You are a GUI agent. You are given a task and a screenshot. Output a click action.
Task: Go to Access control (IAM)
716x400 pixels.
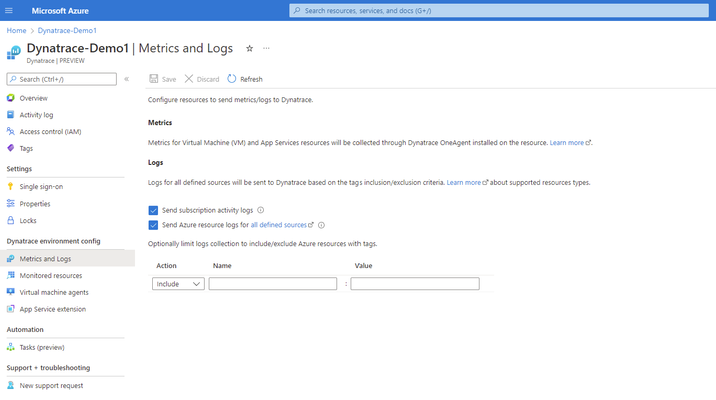click(x=50, y=132)
